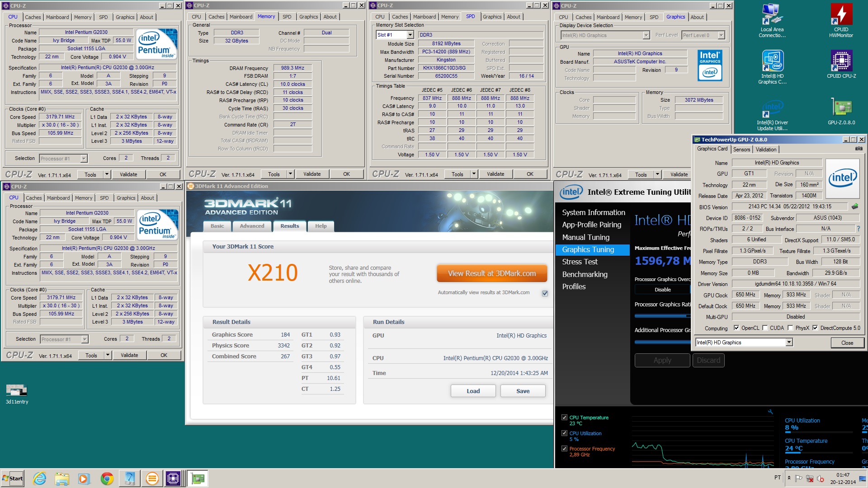
Task: Click GPU-Z BIOS save chip icon
Action: [854, 206]
